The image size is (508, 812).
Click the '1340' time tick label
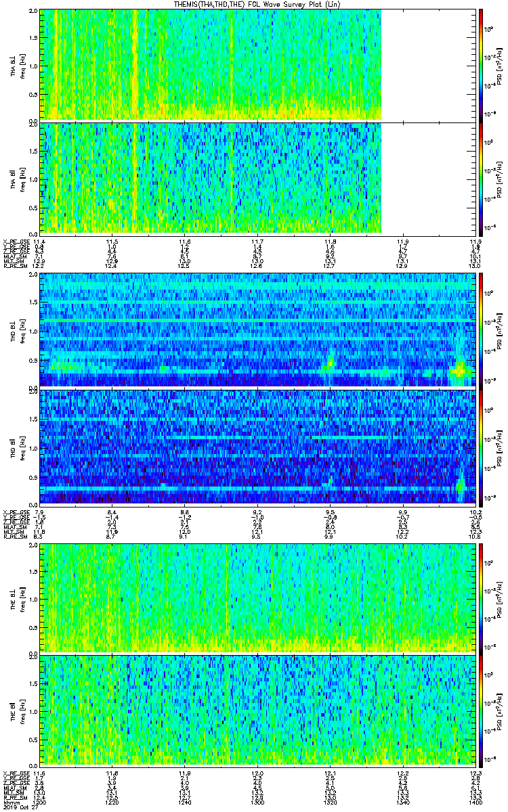click(x=402, y=803)
